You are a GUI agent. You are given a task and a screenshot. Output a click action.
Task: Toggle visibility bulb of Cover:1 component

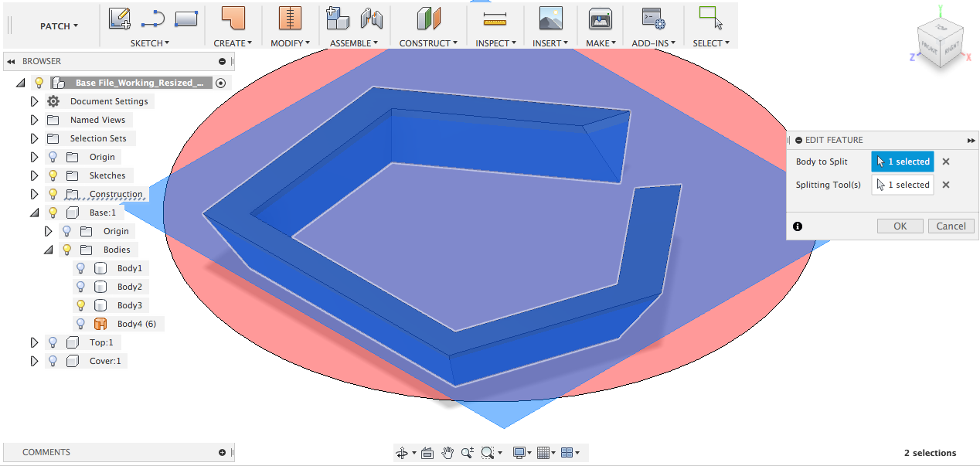[x=53, y=361]
